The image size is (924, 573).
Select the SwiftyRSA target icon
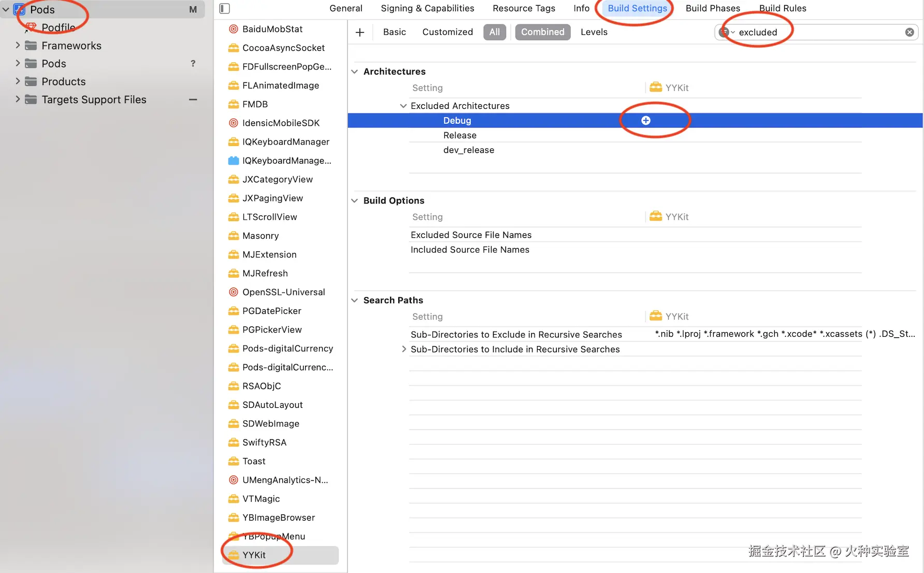coord(234,442)
